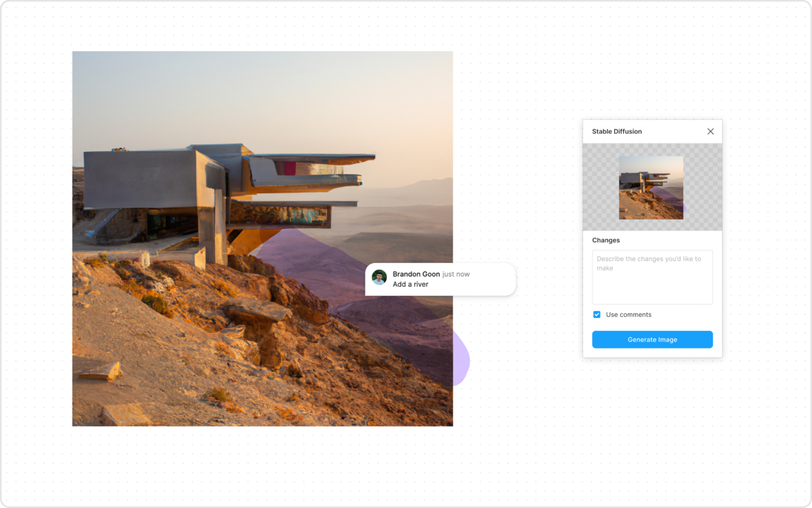Uncheck the Use comments checkbox

tap(597, 315)
